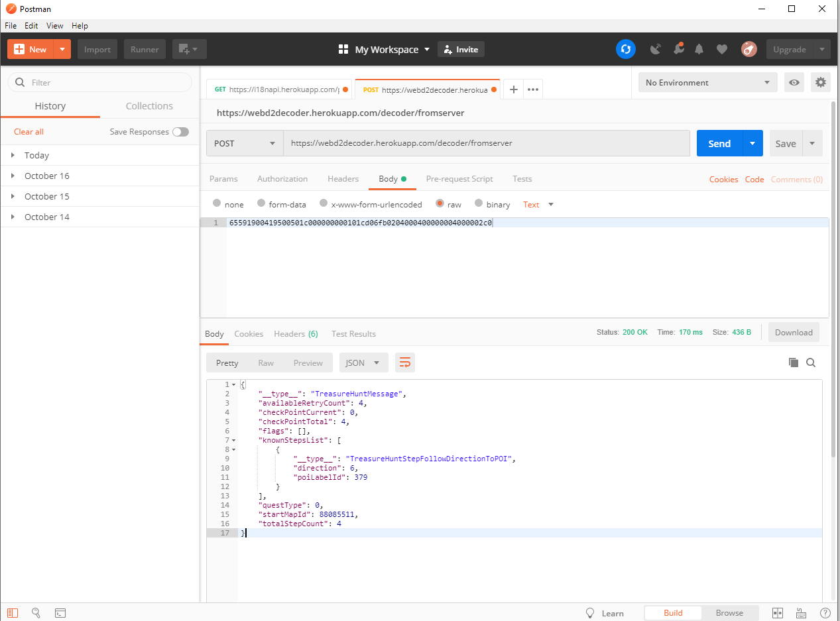
Task: Collapse the knownStepsList array fold arrow
Action: coord(233,440)
